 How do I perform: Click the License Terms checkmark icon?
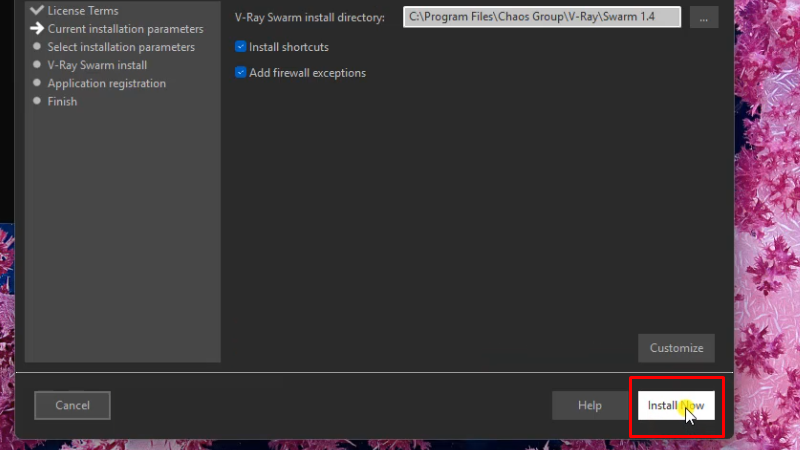[x=37, y=9]
